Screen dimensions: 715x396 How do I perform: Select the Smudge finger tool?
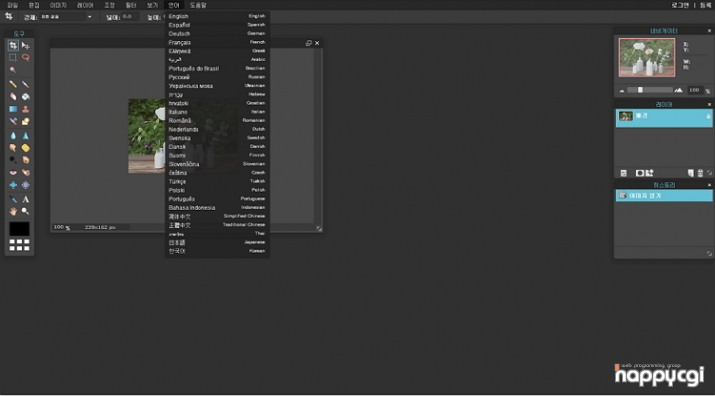tap(13, 148)
